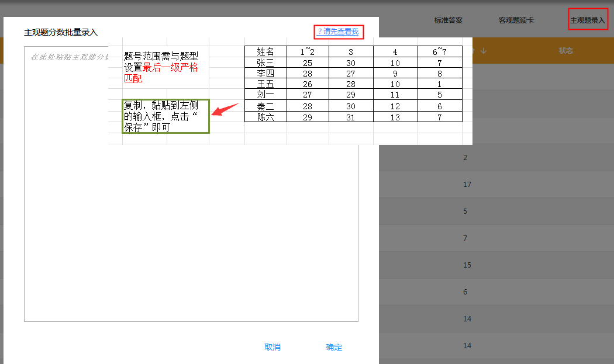Open the '请先查看我' help link
The width and height of the screenshot is (614, 364).
[339, 32]
